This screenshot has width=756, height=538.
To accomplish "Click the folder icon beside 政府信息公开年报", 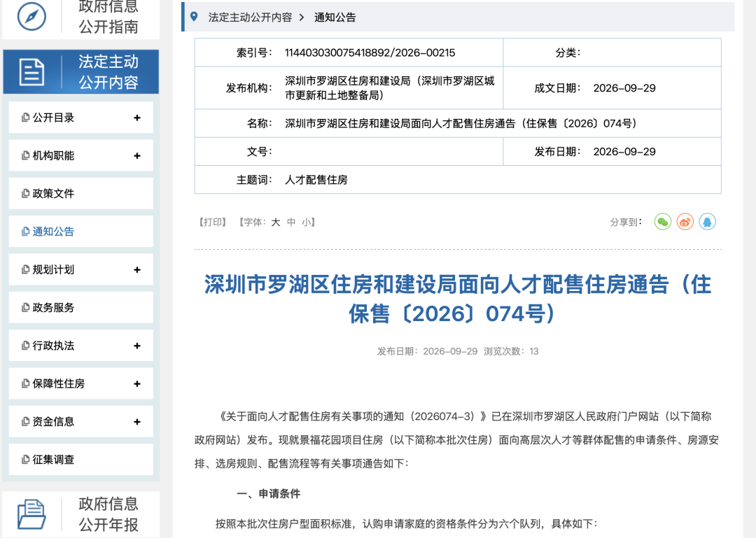I will pos(31,514).
